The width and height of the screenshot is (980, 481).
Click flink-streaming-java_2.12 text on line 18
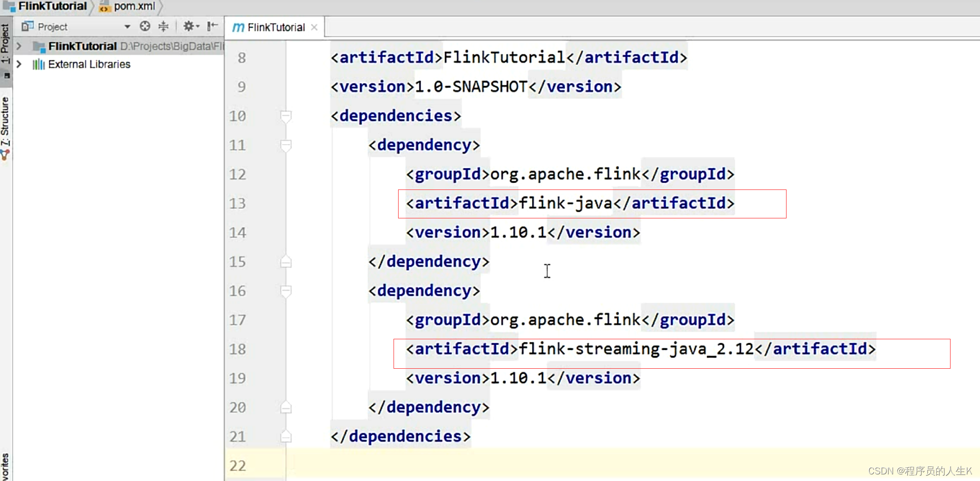[636, 349]
